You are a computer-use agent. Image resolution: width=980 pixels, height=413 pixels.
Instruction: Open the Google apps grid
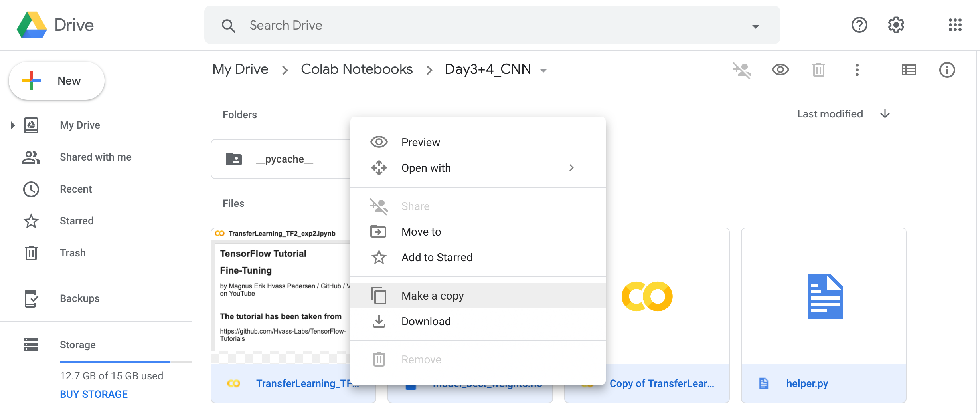pyautogui.click(x=955, y=25)
